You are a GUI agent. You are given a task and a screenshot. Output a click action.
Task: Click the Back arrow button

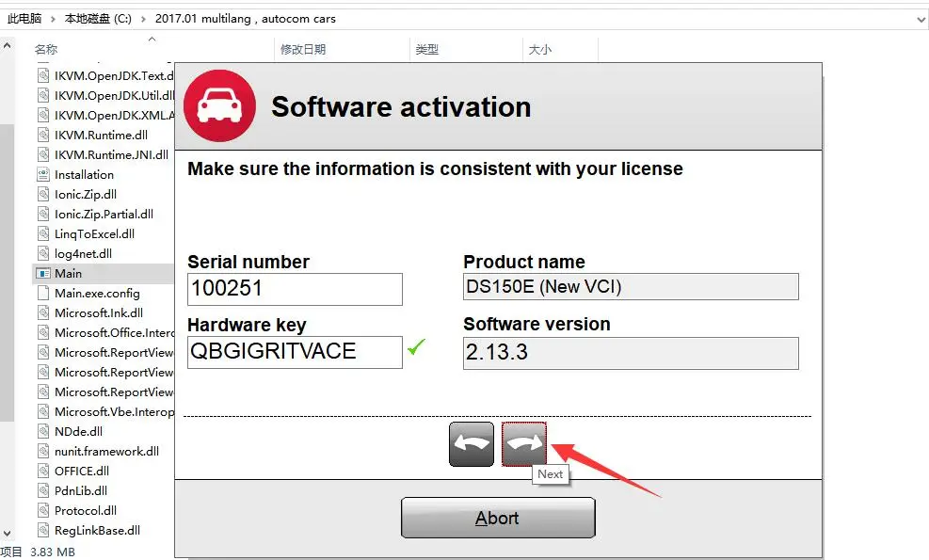472,443
